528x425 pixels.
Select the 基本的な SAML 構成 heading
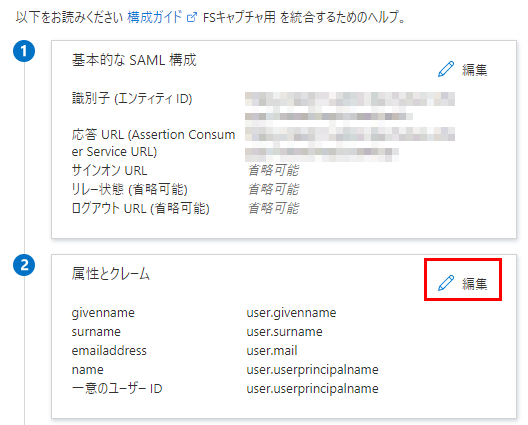134,60
